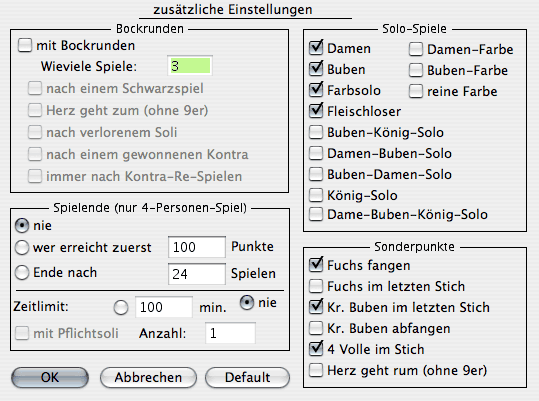Viewport: 539px width, 401px height.
Task: Confirm settings with the OK button
Action: [50, 377]
